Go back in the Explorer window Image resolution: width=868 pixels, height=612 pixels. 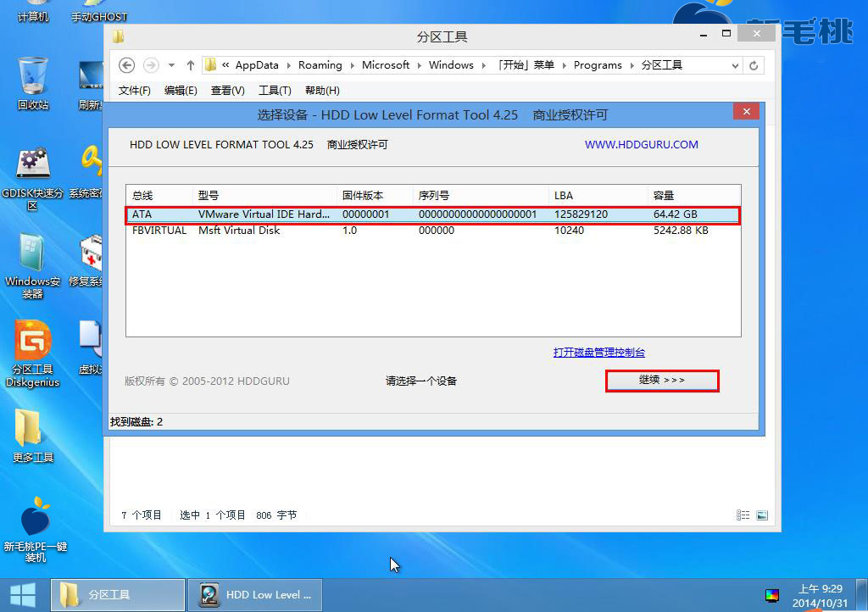pos(127,65)
